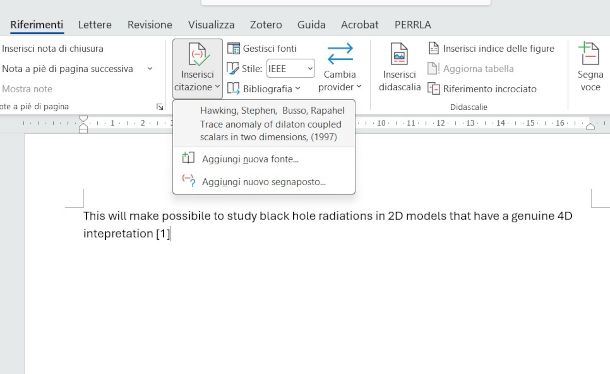The image size is (610, 374).
Task: Click the Stile pen-and-book icon
Action: 233,68
